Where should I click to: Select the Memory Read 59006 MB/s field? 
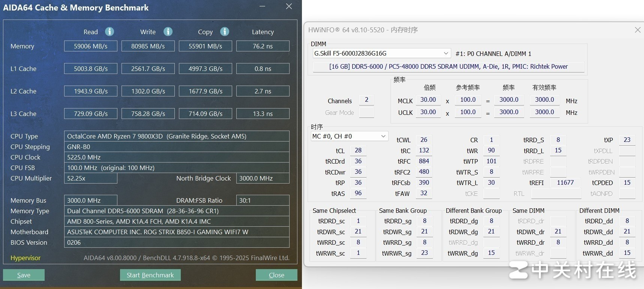click(x=91, y=46)
